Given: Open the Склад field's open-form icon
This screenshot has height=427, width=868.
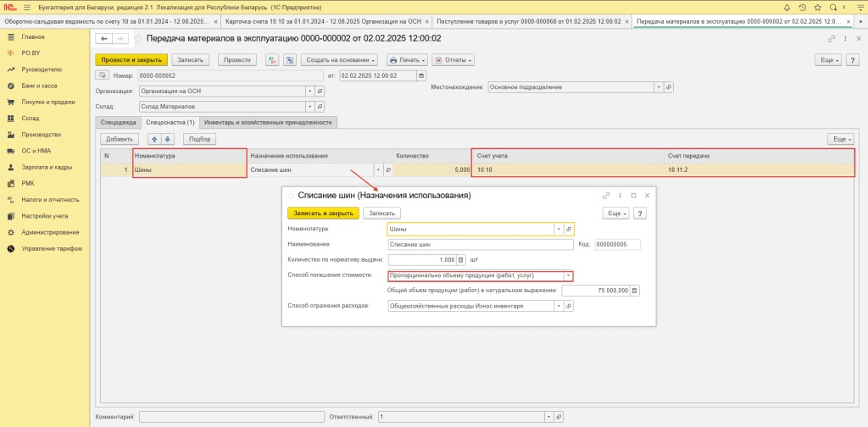Looking at the screenshot, I should [320, 107].
